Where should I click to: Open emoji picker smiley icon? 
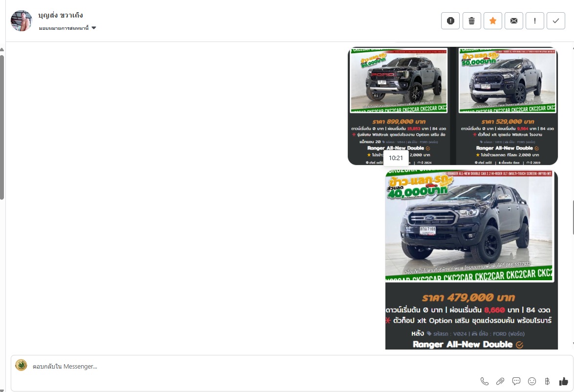[x=532, y=381]
